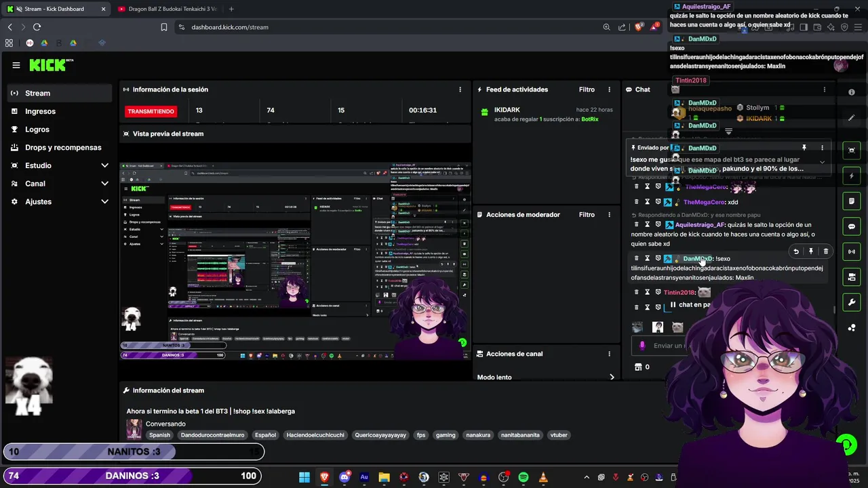868x488 pixels.
Task: Ban Aquilestraigo_AF via shield icon
Action: click(658, 224)
